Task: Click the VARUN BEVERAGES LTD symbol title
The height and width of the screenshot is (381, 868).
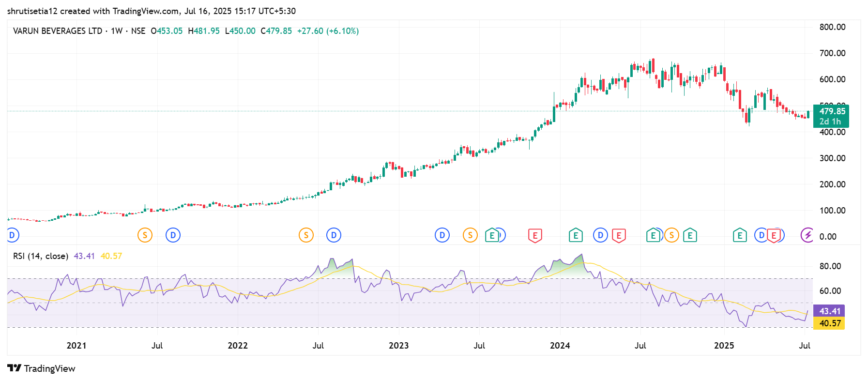Action: pos(58,31)
